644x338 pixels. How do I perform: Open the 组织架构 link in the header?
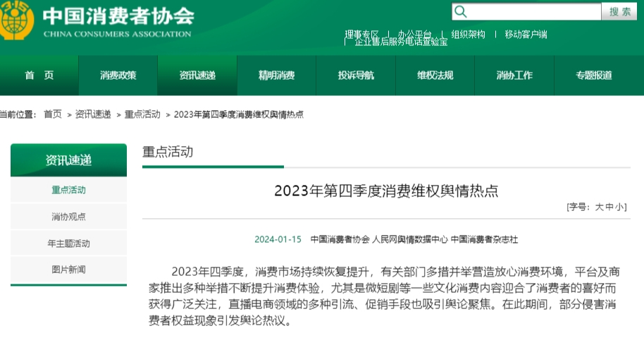469,35
